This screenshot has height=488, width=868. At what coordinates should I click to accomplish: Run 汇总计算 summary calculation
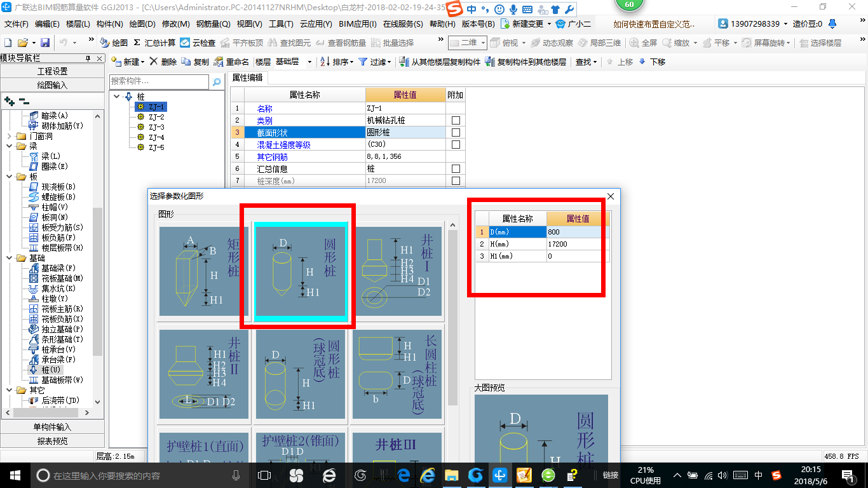(154, 43)
